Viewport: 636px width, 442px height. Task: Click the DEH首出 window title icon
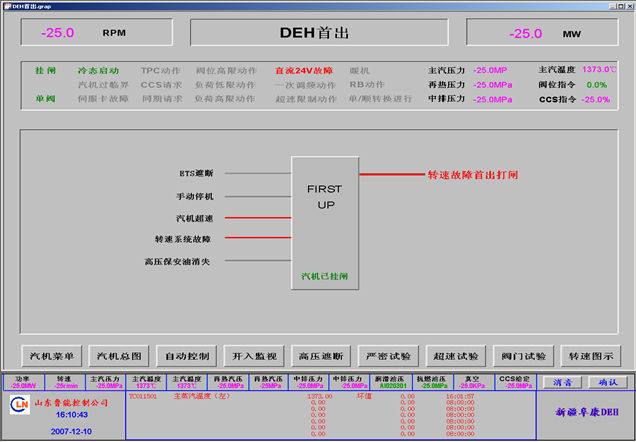coord(8,6)
